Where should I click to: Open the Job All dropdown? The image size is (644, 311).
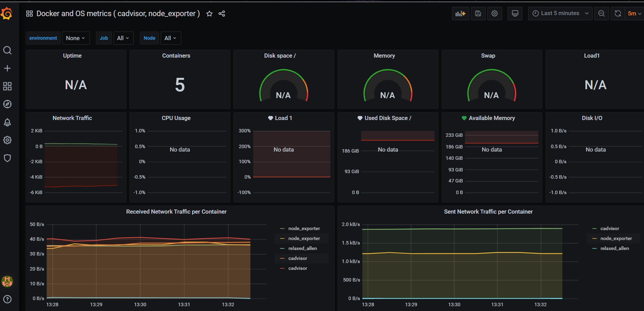click(123, 38)
